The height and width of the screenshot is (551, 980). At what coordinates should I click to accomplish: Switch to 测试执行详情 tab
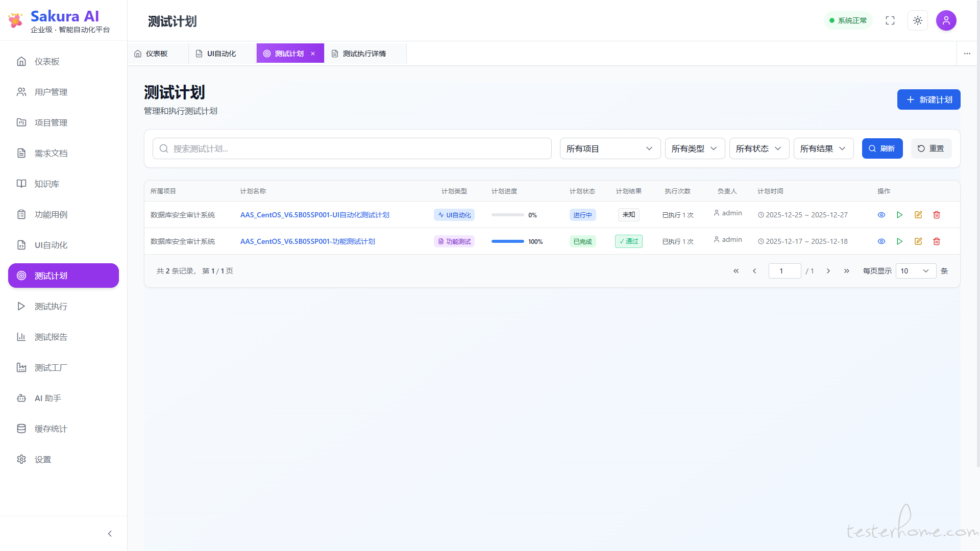pyautogui.click(x=364, y=54)
